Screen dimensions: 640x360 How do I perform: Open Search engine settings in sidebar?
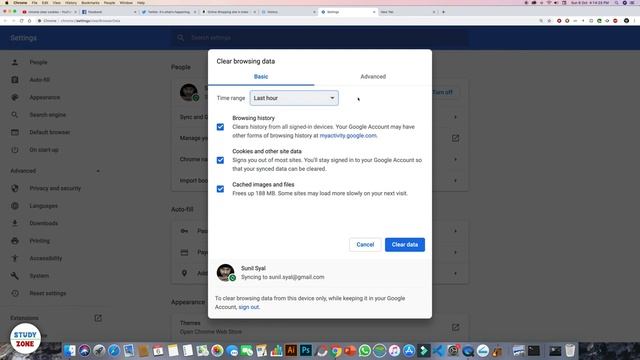coord(47,115)
